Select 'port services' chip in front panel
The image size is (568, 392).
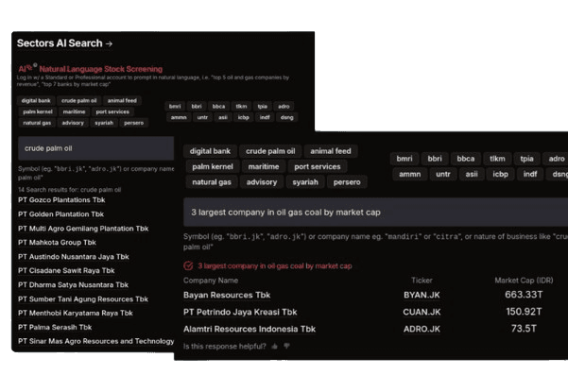[318, 167]
